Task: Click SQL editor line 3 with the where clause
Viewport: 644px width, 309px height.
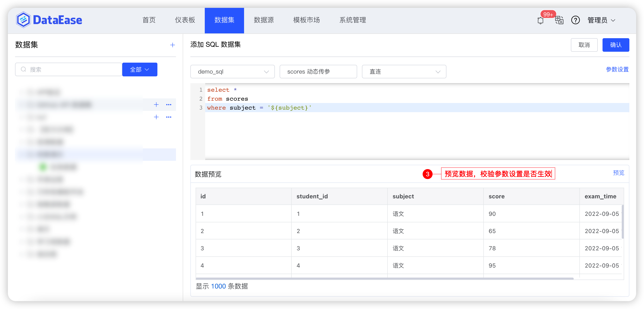Action: [417, 108]
